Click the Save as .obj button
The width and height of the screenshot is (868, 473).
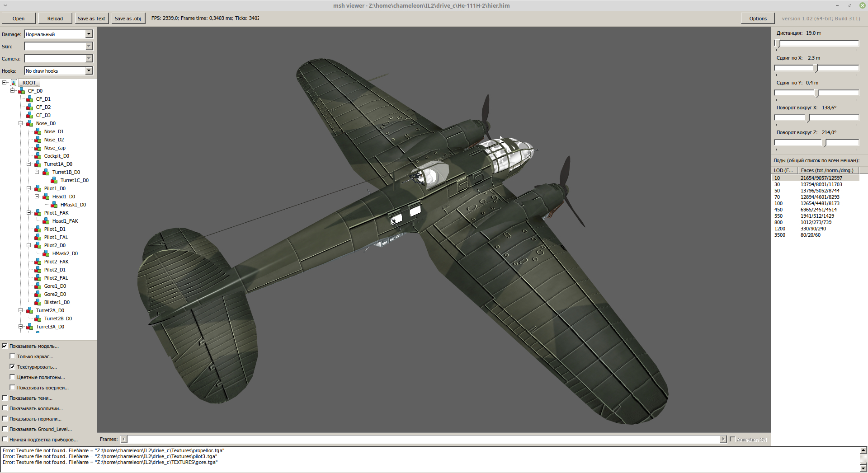pyautogui.click(x=128, y=19)
